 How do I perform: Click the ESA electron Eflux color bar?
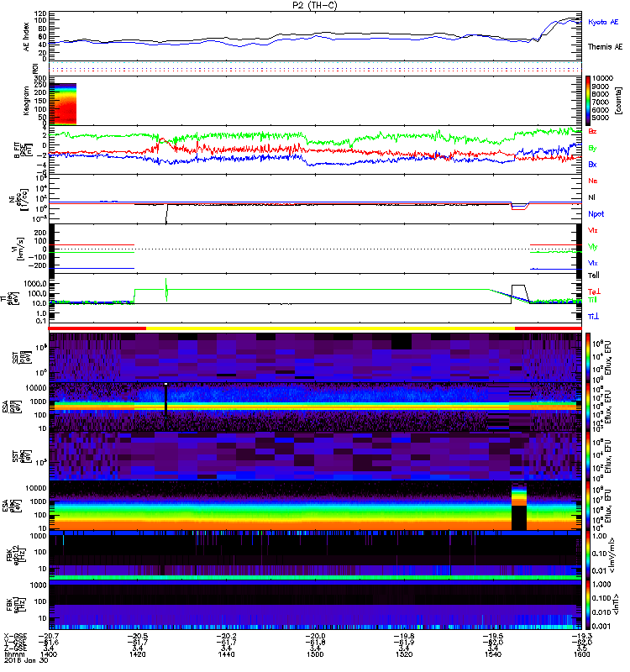588,506
